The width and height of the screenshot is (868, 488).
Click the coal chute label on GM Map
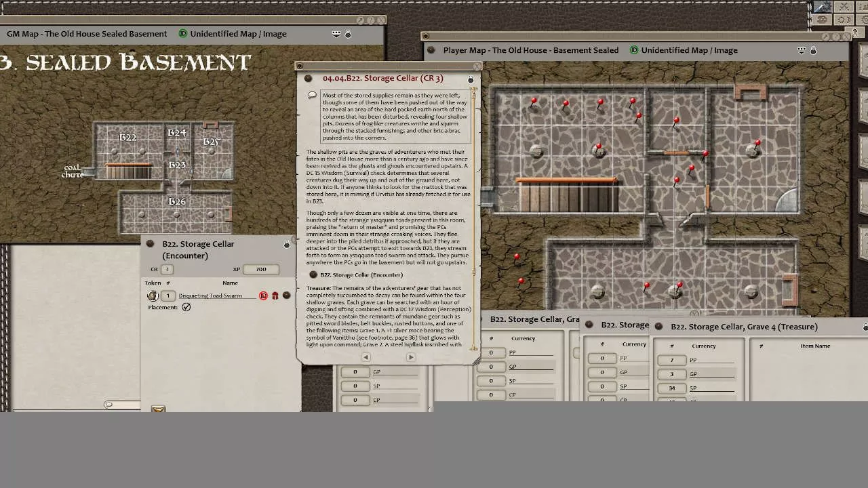(73, 171)
